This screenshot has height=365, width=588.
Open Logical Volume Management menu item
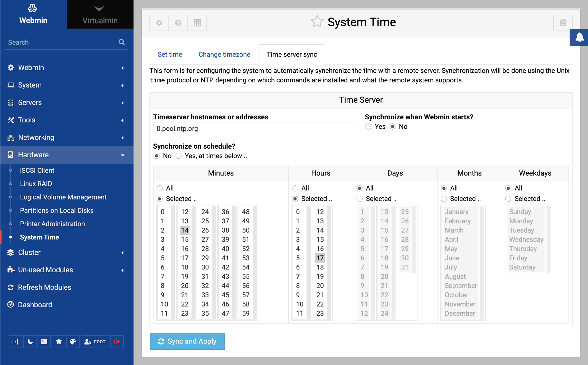(63, 197)
